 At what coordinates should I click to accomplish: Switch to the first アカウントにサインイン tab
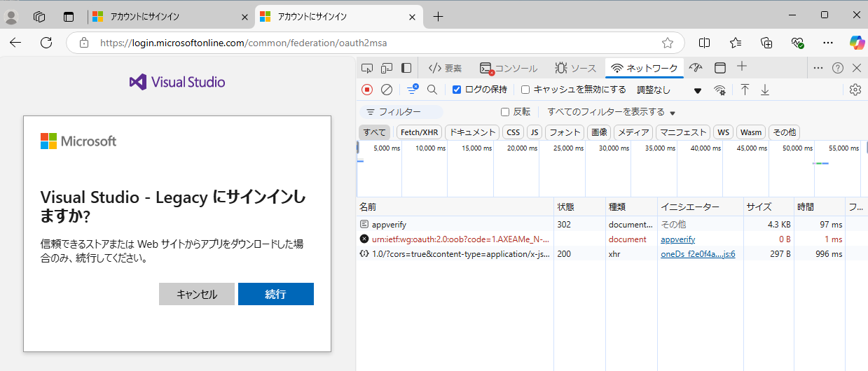click(170, 17)
